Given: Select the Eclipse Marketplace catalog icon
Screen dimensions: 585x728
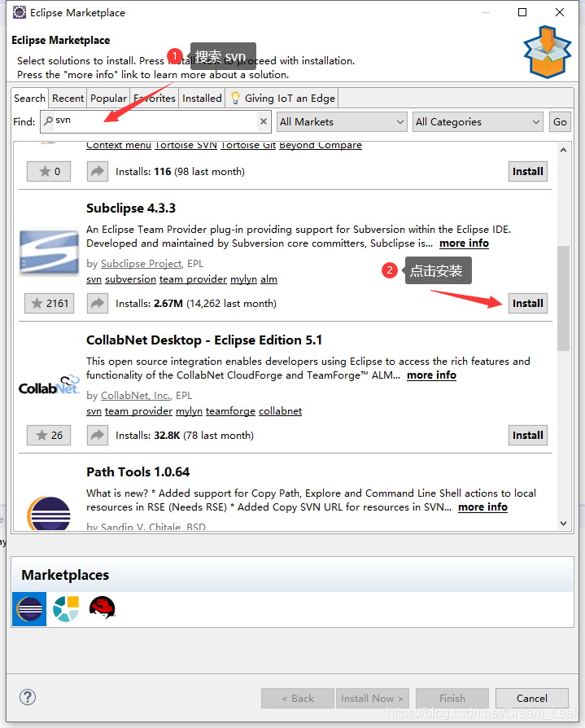Looking at the screenshot, I should tap(29, 608).
